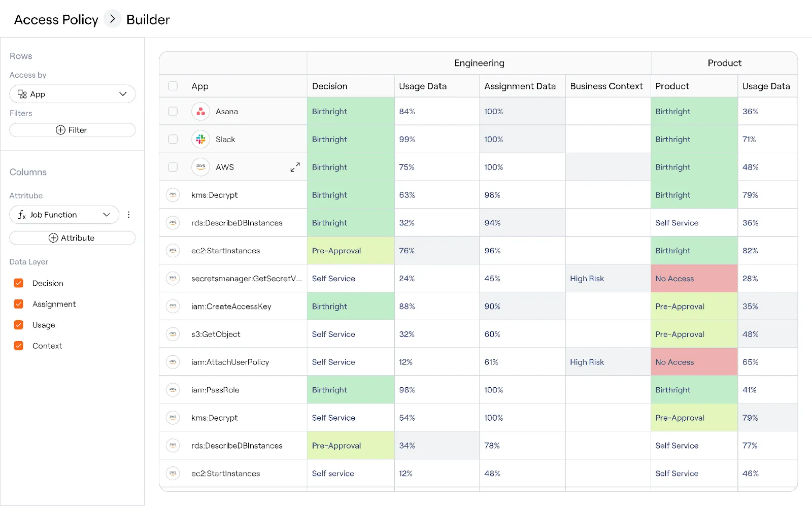
Task: Click the Product column group header
Action: tap(724, 63)
